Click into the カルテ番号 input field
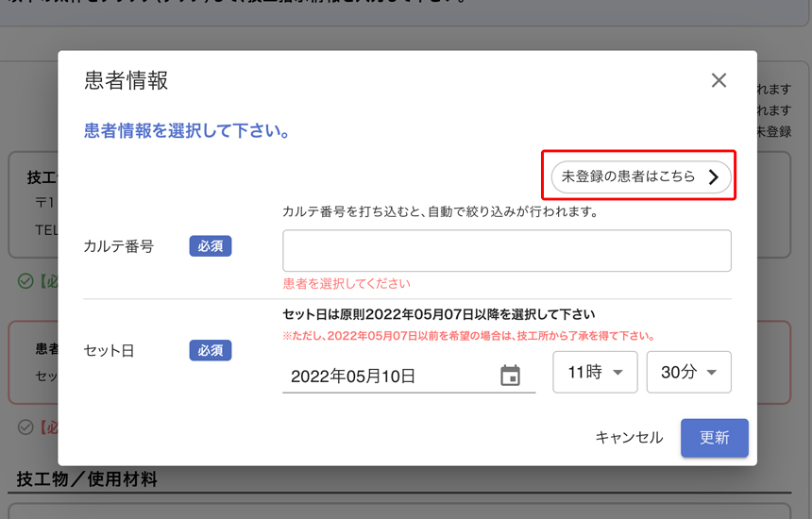 (506, 250)
